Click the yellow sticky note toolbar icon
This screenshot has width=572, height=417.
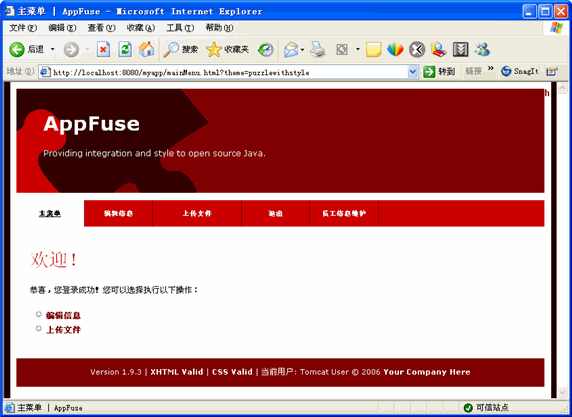click(374, 49)
